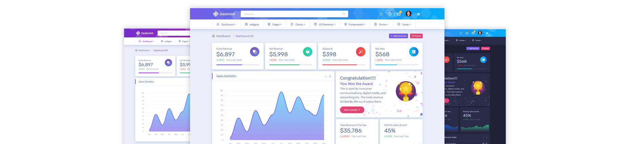Viewport: 644px width, 144px height.
Task: Collapse the Sales Statistics panel in center dashboard
Action: (326, 76)
